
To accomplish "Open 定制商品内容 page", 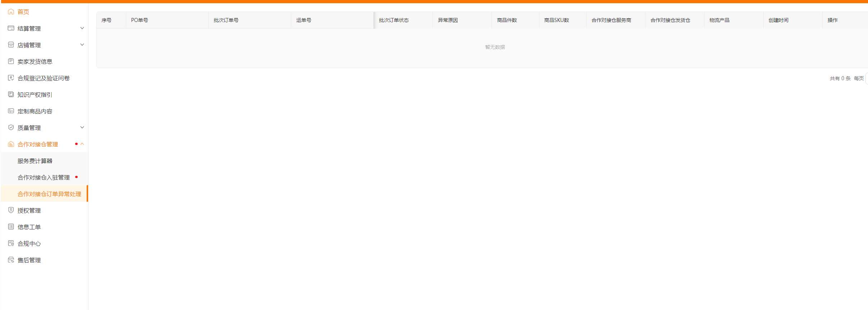I will tap(35, 111).
